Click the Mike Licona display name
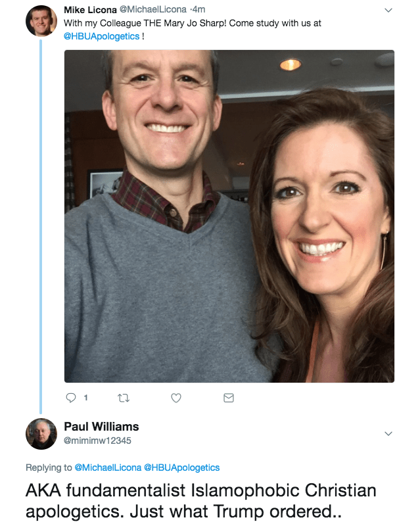The width and height of the screenshot is (420, 526). click(89, 10)
